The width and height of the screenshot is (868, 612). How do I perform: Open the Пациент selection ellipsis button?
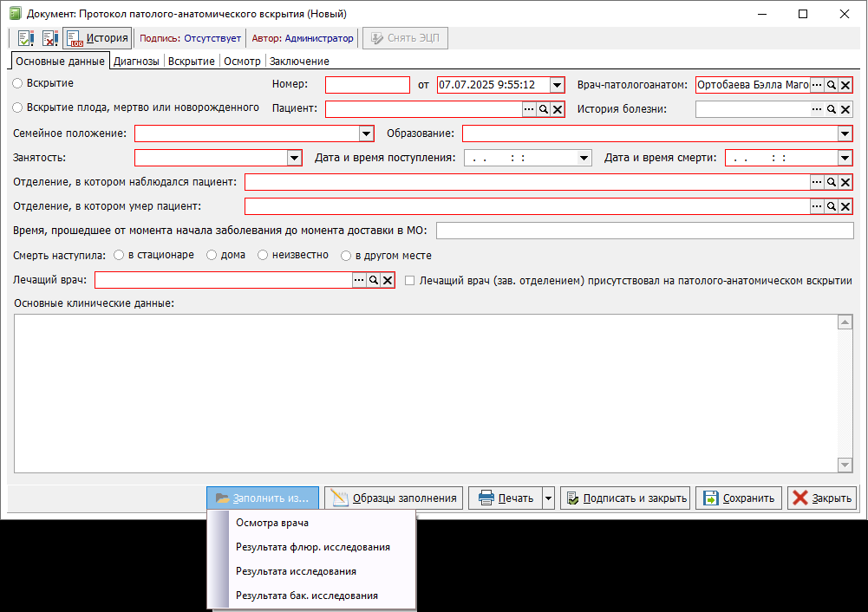pyautogui.click(x=529, y=109)
